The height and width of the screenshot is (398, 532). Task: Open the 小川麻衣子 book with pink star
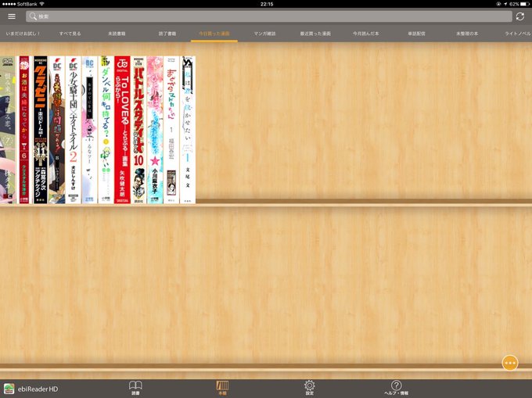tap(155, 130)
